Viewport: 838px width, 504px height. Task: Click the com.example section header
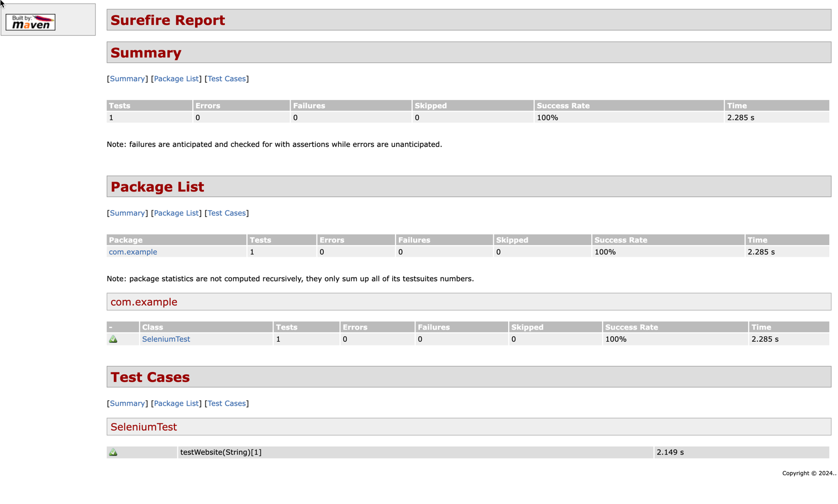point(144,302)
